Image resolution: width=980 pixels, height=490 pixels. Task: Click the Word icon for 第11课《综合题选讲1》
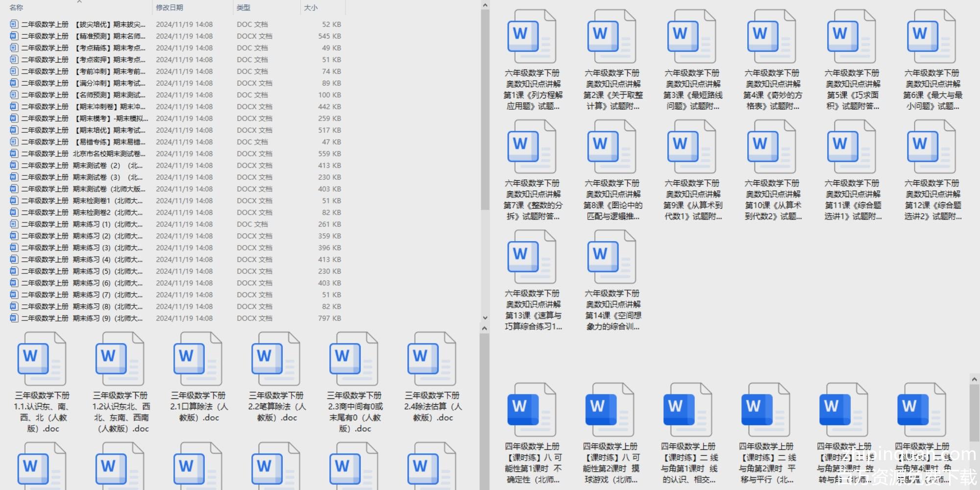coord(851,147)
